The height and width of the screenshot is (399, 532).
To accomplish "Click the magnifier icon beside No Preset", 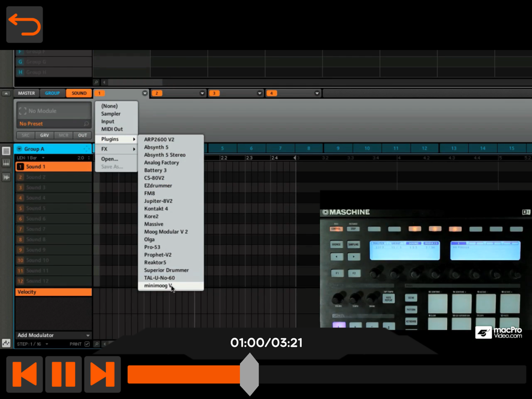I will pyautogui.click(x=86, y=124).
